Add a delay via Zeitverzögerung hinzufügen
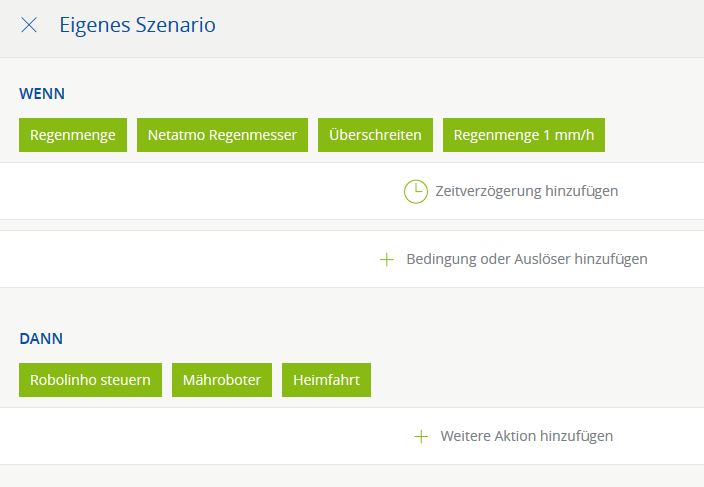This screenshot has width=704, height=487. (526, 191)
